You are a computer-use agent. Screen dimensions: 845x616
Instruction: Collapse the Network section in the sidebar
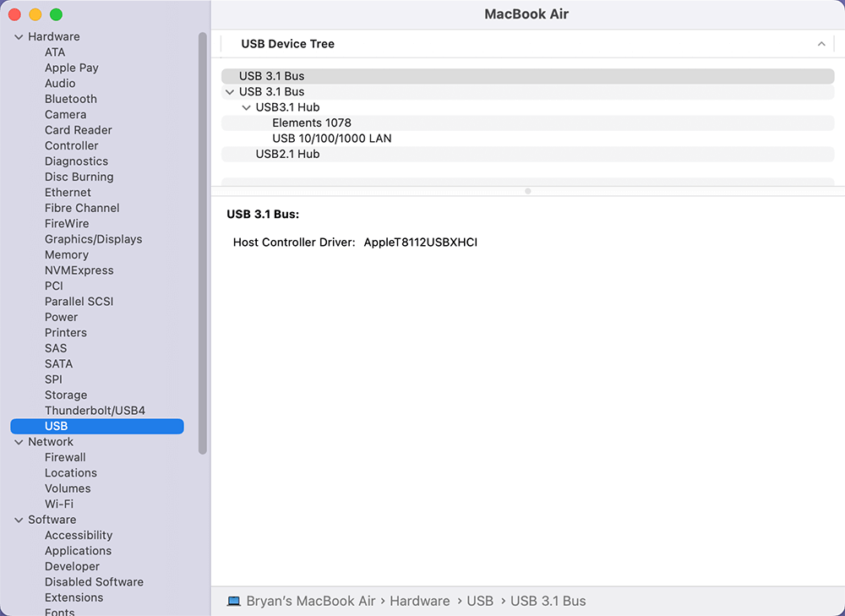(x=18, y=441)
